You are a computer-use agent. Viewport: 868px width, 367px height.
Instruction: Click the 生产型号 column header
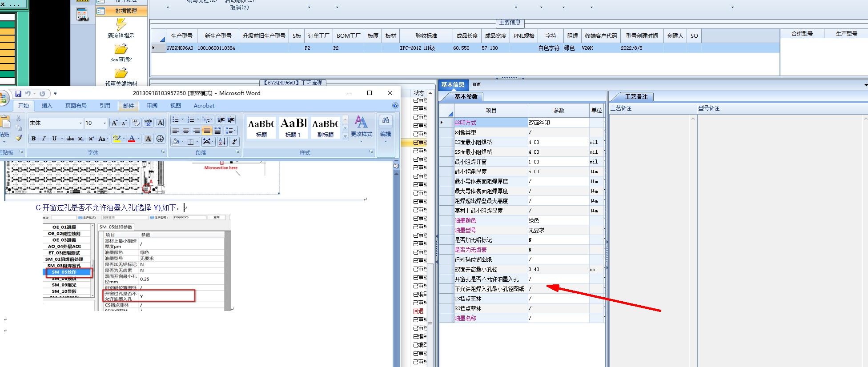[x=181, y=36]
